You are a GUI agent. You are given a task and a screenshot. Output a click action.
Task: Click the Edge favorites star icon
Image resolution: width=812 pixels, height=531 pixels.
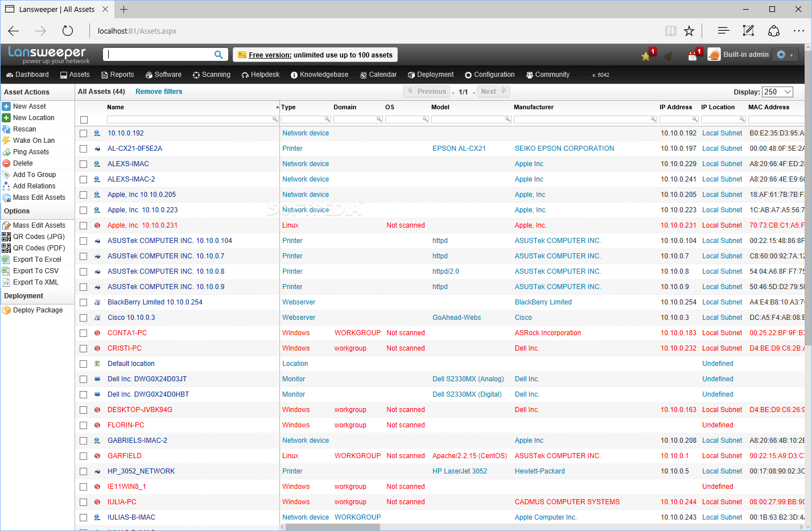click(x=689, y=31)
